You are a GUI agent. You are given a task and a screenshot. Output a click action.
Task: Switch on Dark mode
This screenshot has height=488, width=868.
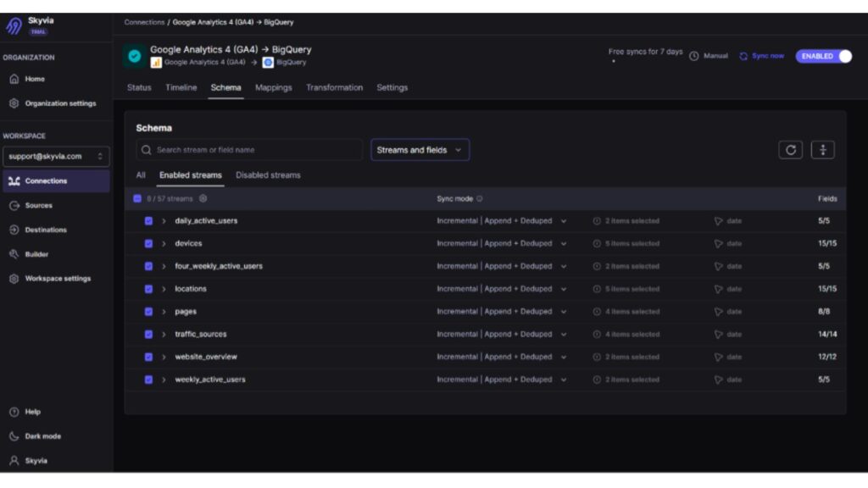[35, 436]
